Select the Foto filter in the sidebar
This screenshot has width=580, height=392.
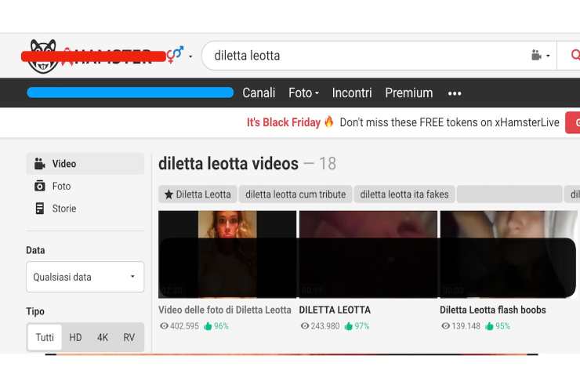point(85,186)
